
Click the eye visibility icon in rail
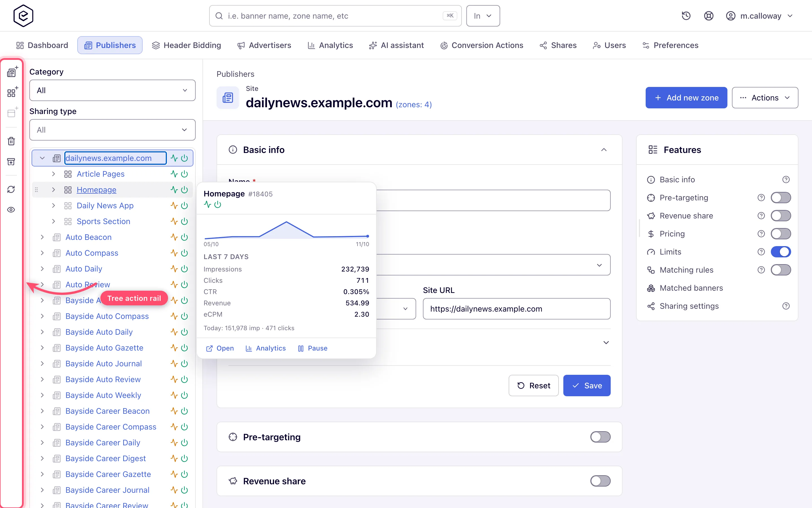(11, 210)
